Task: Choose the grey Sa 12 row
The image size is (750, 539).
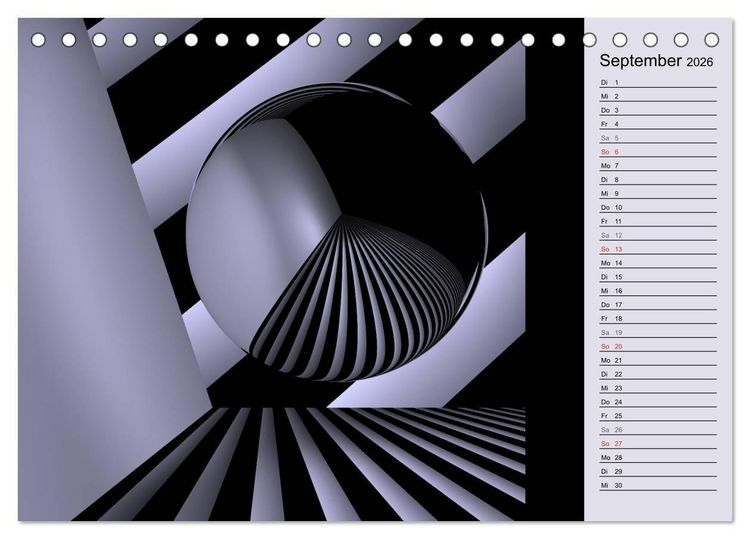Action: tap(658, 235)
